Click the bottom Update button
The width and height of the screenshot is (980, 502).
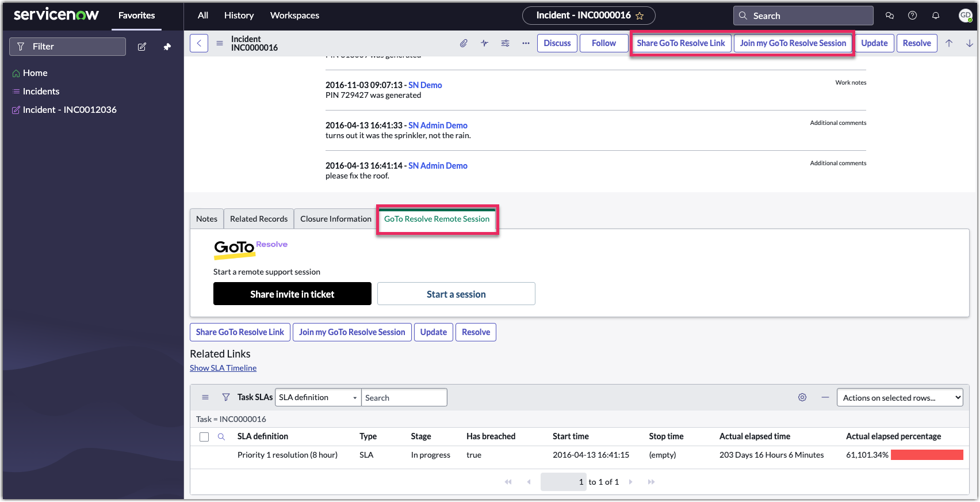pyautogui.click(x=434, y=332)
